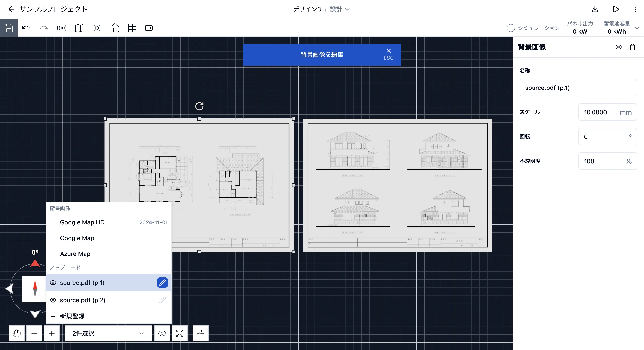Undo the last action
Image resolution: width=644 pixels, height=350 pixels.
point(26,28)
